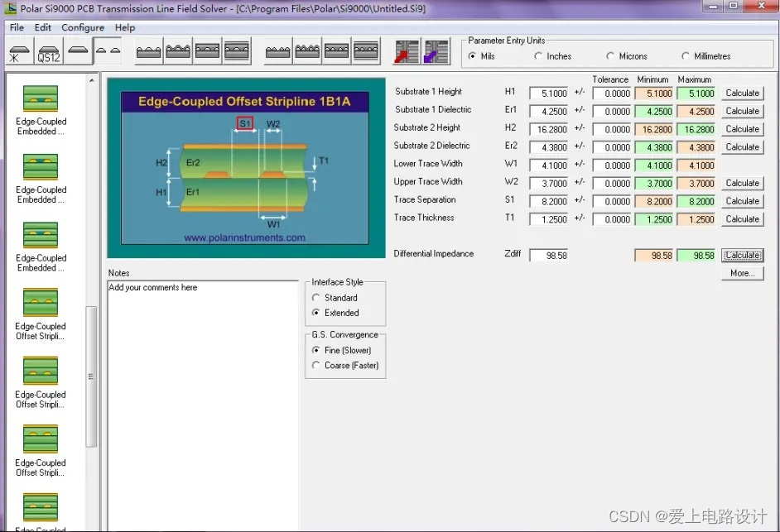The image size is (780, 532).
Task: Click Calculate for Upper Trace Width
Action: [742, 183]
